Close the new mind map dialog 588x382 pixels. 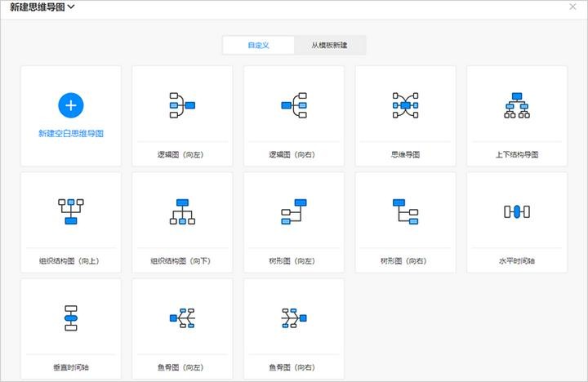[x=572, y=7]
